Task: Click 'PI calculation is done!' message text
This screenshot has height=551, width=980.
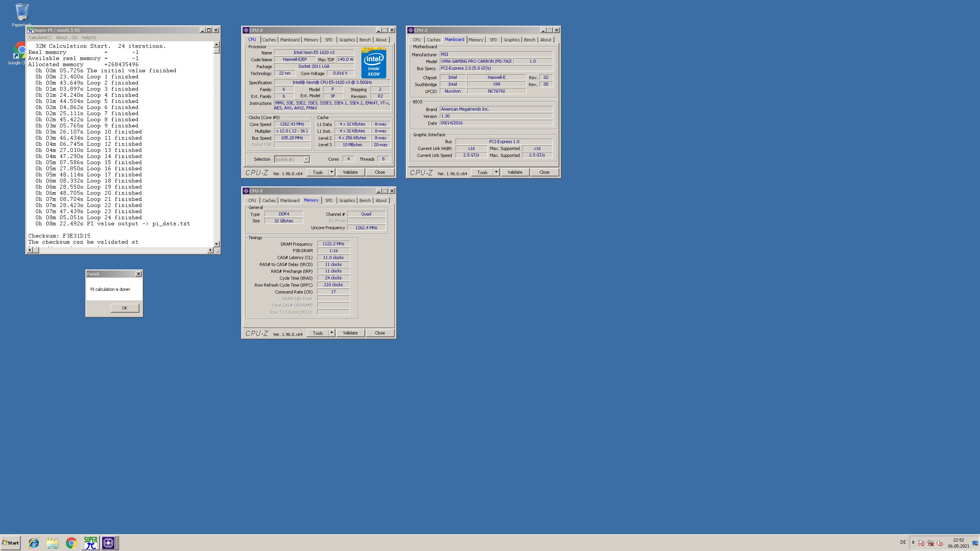Action: (x=110, y=289)
